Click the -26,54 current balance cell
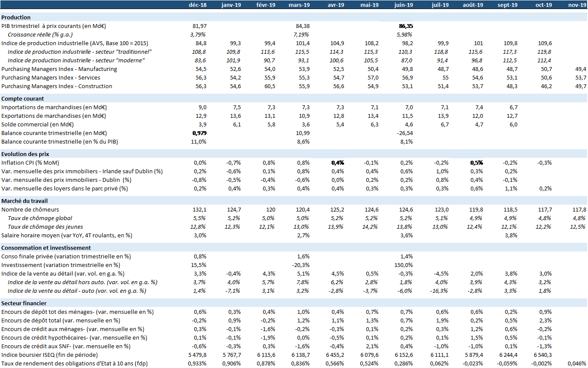 point(405,133)
